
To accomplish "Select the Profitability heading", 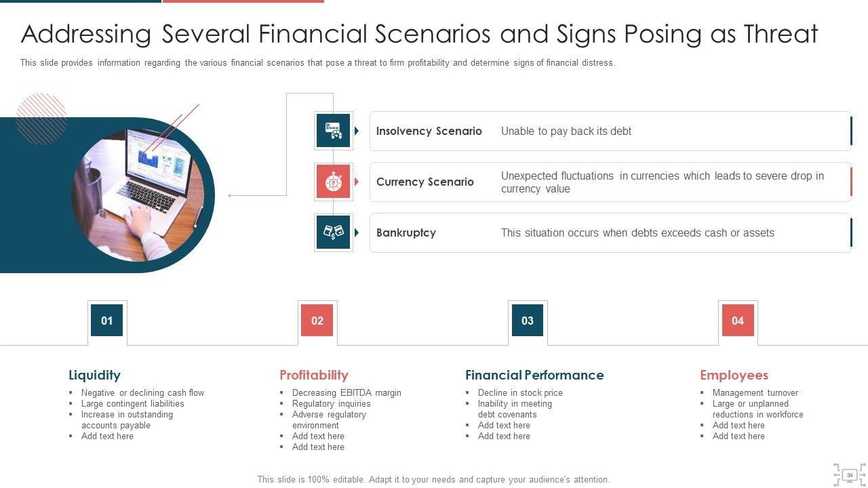I will (x=313, y=375).
